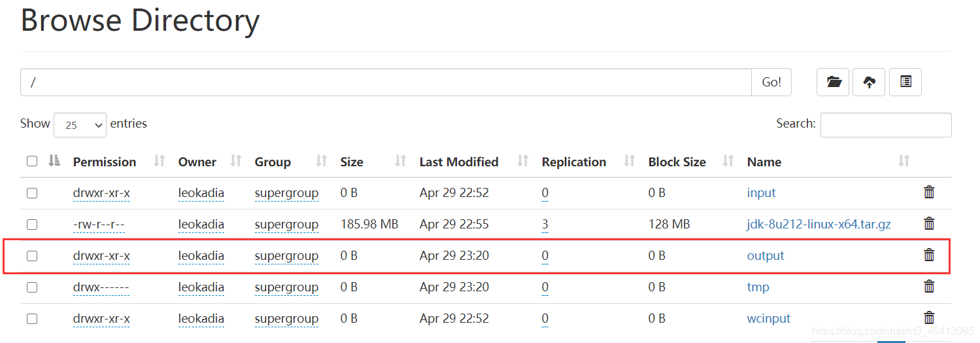980x343 pixels.
Task: Click permission drwxr-xr-x of wcinput row
Action: (101, 318)
